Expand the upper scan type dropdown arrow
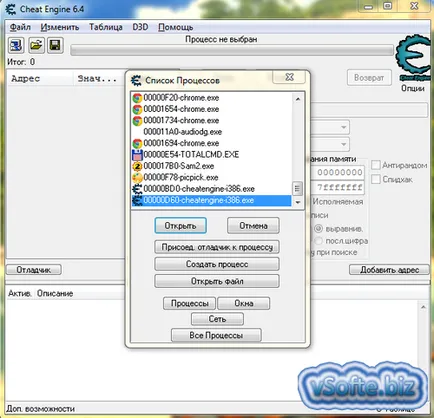The image size is (434, 418). (x=344, y=127)
